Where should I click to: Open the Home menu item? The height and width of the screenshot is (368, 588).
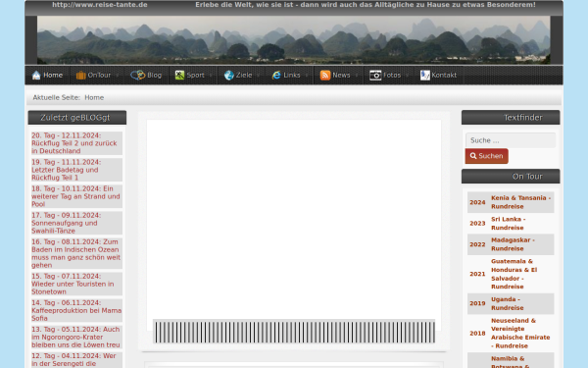pyautogui.click(x=47, y=76)
